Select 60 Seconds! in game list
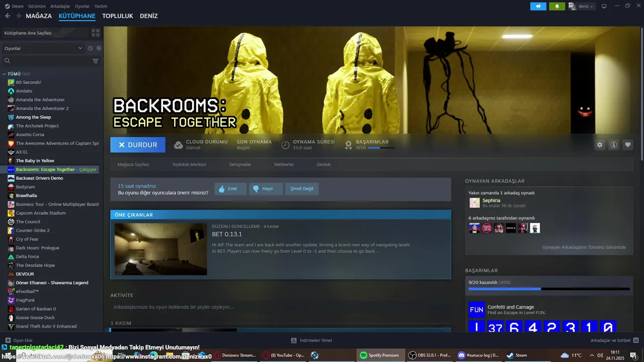The height and width of the screenshot is (362, 644). (29, 82)
